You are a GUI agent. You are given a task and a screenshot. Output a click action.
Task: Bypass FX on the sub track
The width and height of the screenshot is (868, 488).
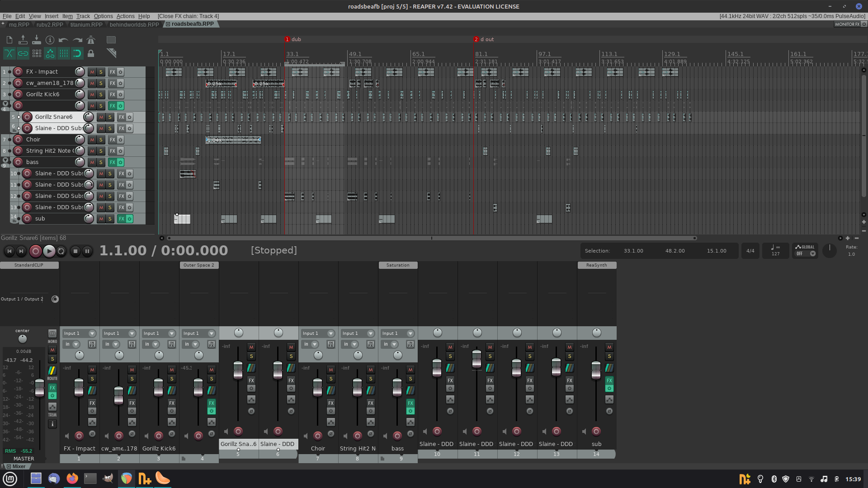point(130,219)
